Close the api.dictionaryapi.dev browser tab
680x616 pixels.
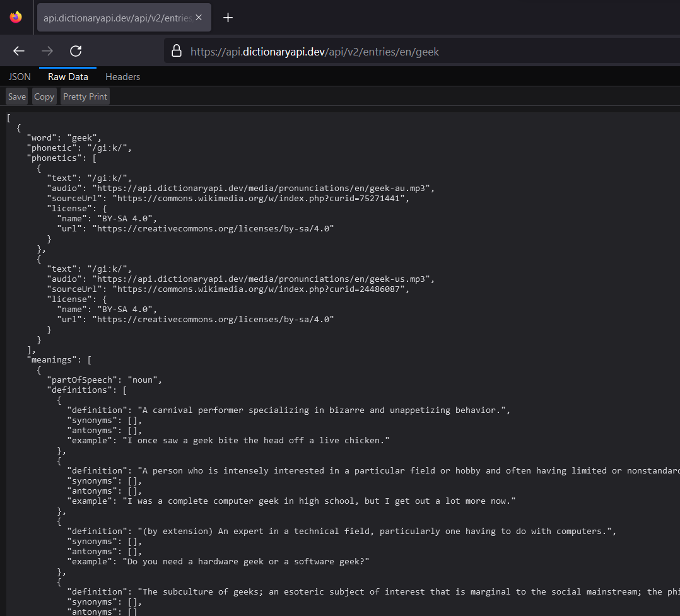tap(199, 18)
